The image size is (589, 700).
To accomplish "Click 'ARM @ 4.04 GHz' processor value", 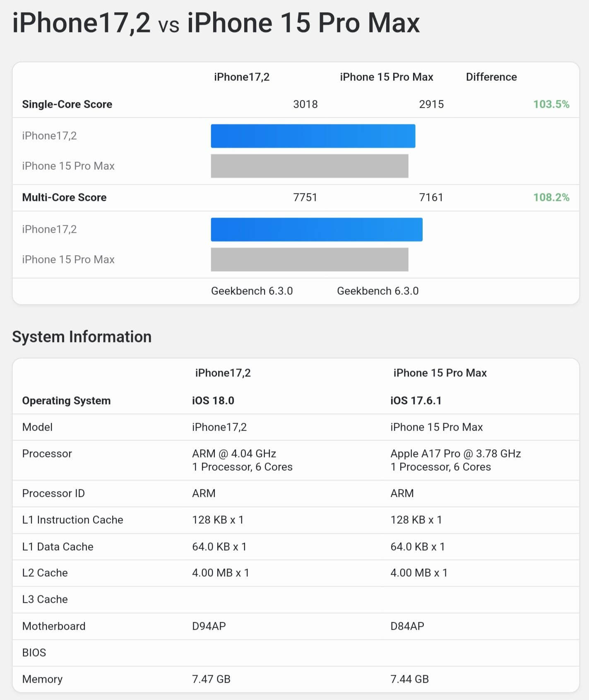I will pyautogui.click(x=234, y=454).
